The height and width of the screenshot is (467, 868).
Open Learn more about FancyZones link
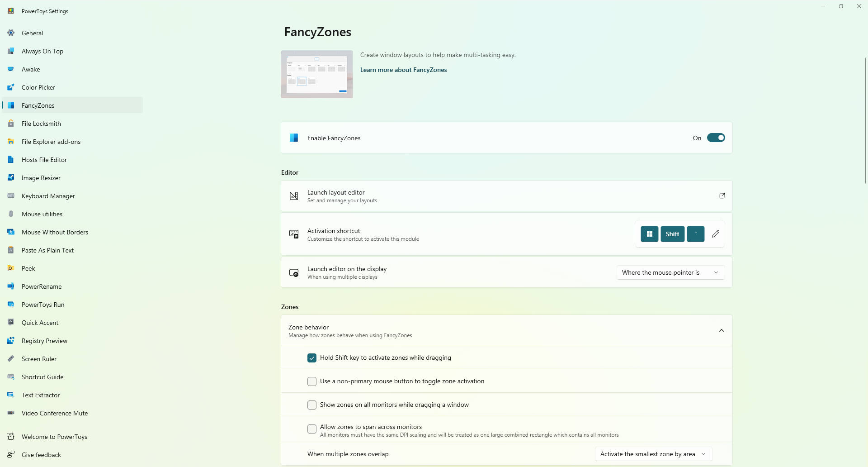tap(403, 70)
